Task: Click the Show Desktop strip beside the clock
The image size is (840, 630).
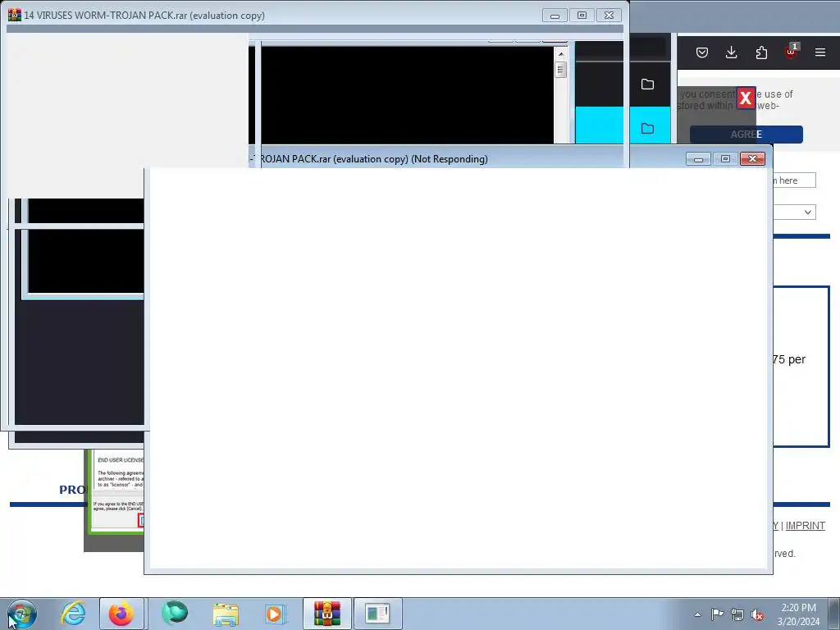Action: [x=834, y=614]
